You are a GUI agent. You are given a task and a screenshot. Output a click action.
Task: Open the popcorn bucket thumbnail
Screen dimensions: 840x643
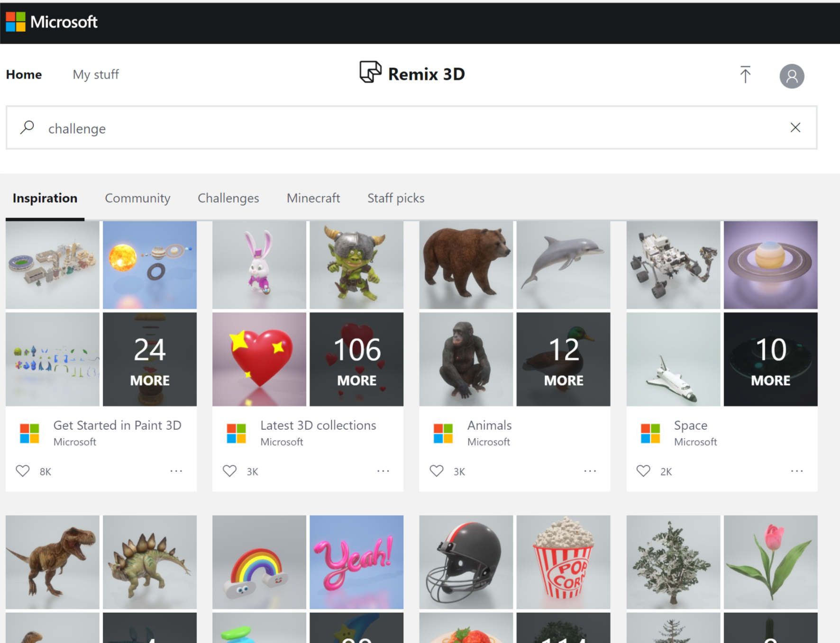coord(563,562)
